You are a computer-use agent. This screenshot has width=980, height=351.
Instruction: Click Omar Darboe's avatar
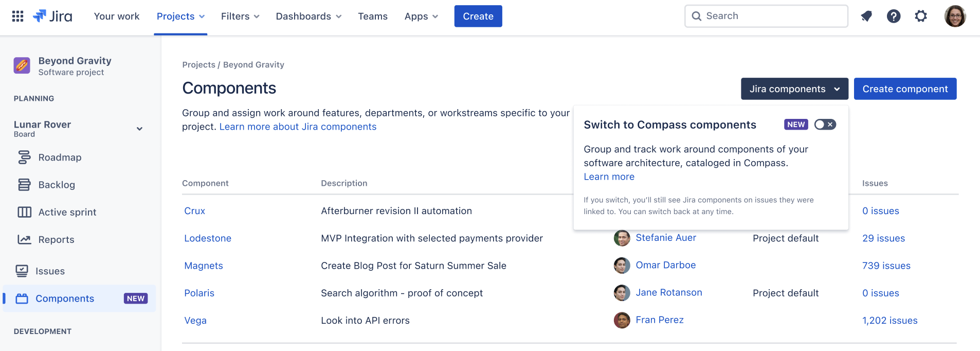pos(622,265)
